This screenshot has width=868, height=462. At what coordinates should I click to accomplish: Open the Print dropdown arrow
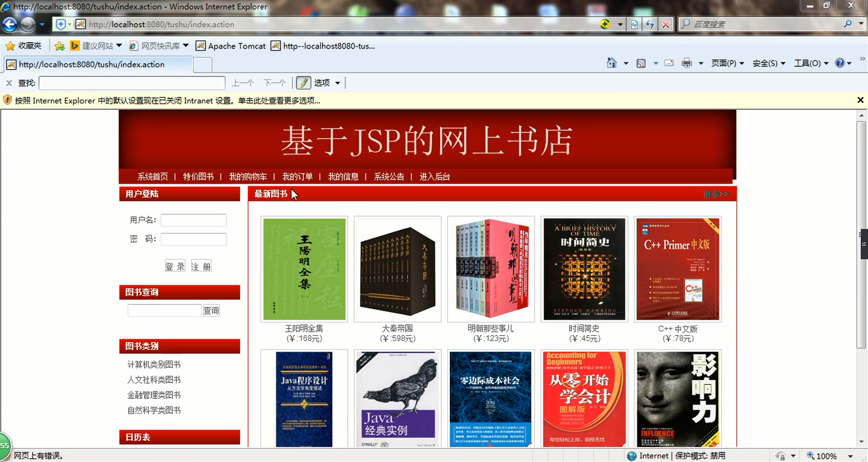701,63
